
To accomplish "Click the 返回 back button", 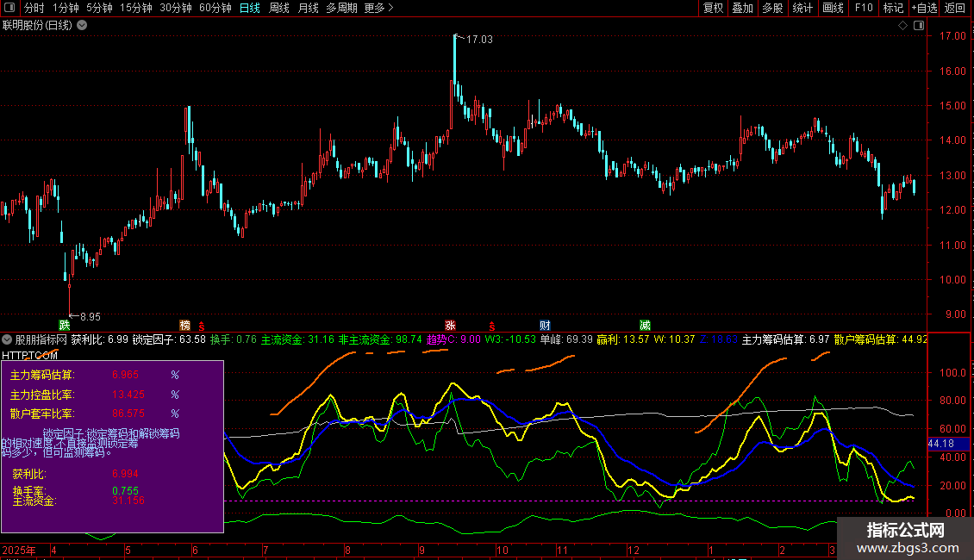I will coord(955,8).
